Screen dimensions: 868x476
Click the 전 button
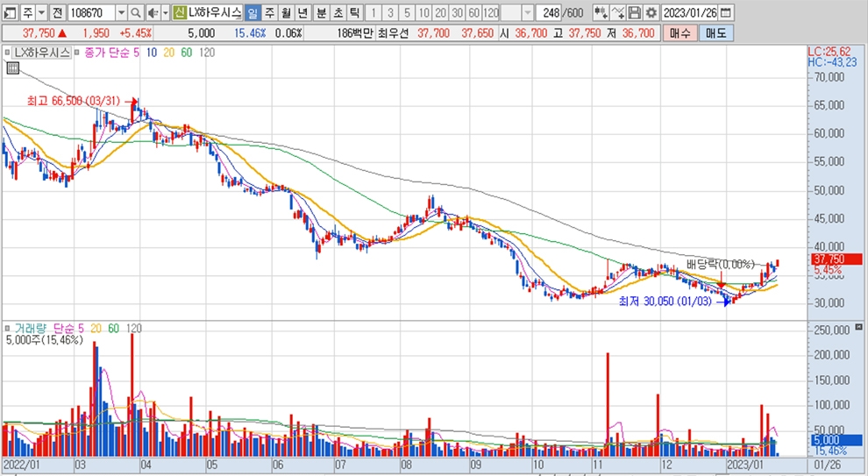click(58, 12)
